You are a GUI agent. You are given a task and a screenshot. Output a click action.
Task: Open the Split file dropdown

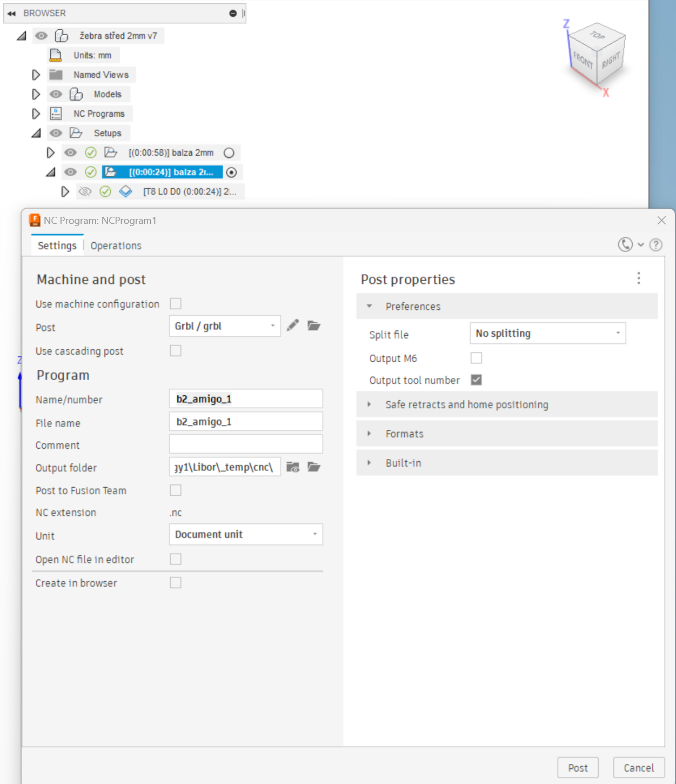point(547,334)
